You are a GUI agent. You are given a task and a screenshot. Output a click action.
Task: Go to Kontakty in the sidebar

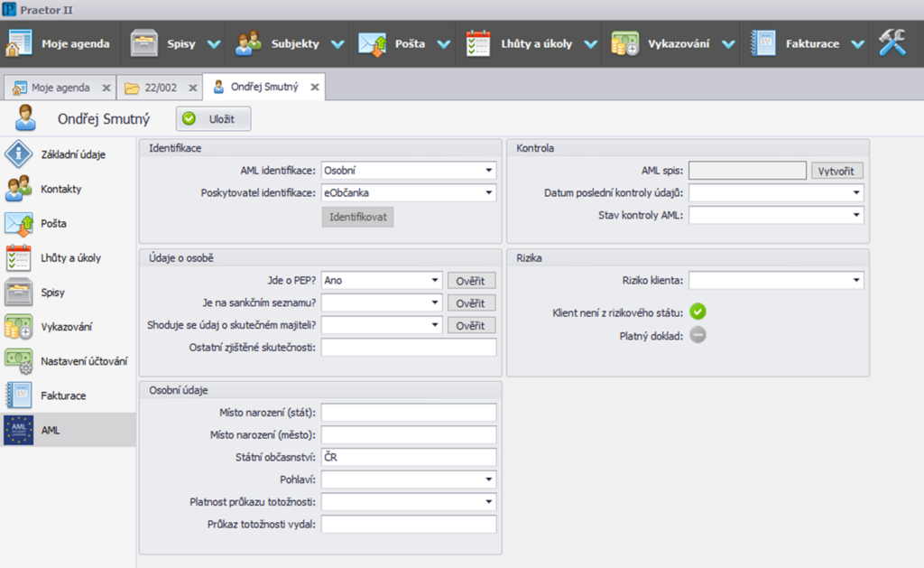click(x=60, y=190)
